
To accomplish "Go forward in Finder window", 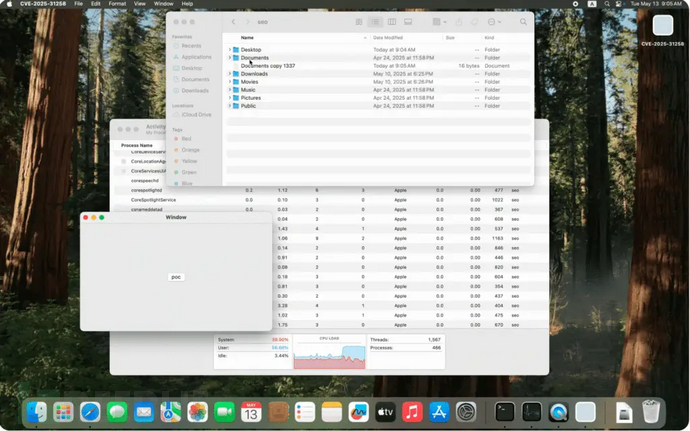I will pos(248,22).
